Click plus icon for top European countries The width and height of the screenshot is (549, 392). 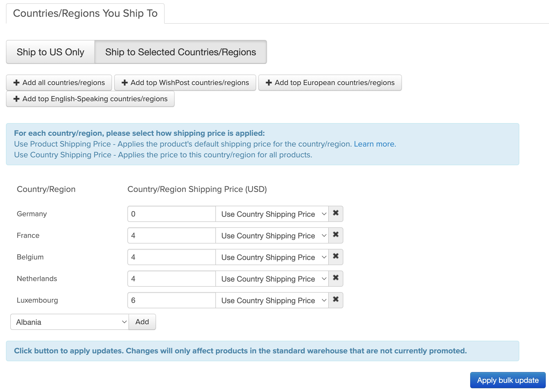tap(269, 83)
